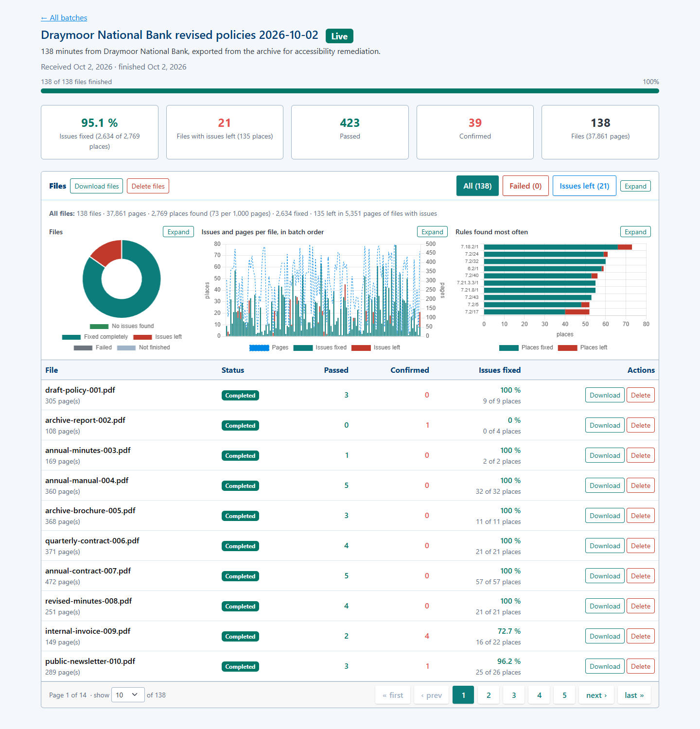Toggle the 'Places fixed' legend entry

pos(526,347)
